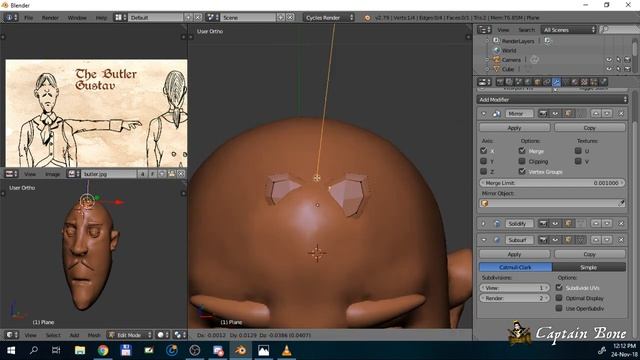Image resolution: width=640 pixels, height=360 pixels.
Task: Enable the U textures checkbox
Action: (578, 151)
